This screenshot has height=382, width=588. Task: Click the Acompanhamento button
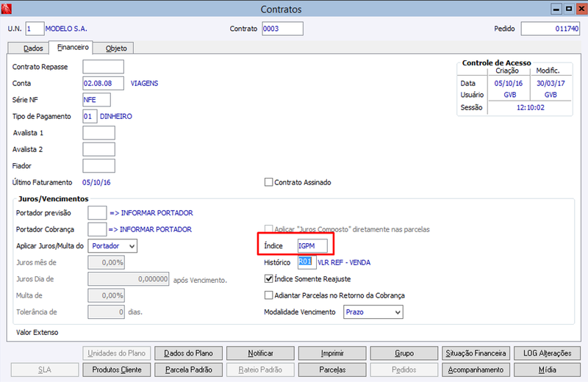[x=476, y=370]
